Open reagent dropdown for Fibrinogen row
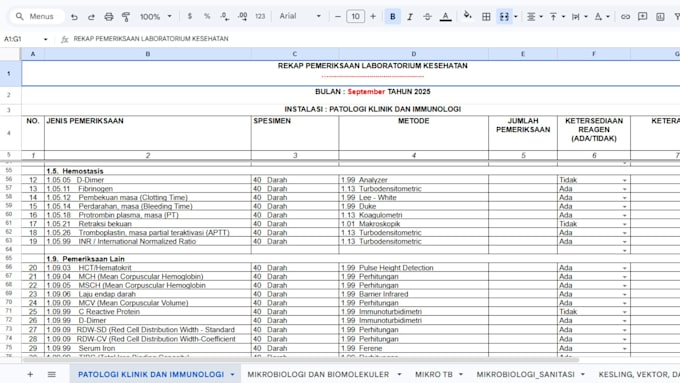The width and height of the screenshot is (680, 383). 624,189
